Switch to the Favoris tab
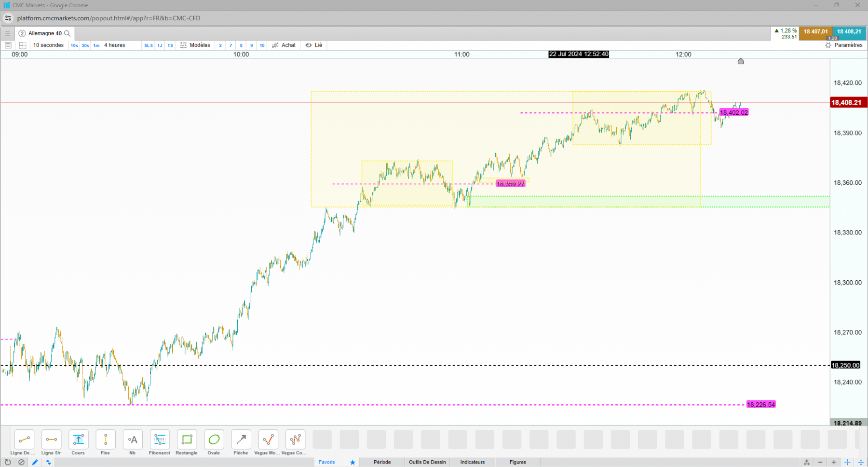The image size is (868, 467). click(x=326, y=462)
